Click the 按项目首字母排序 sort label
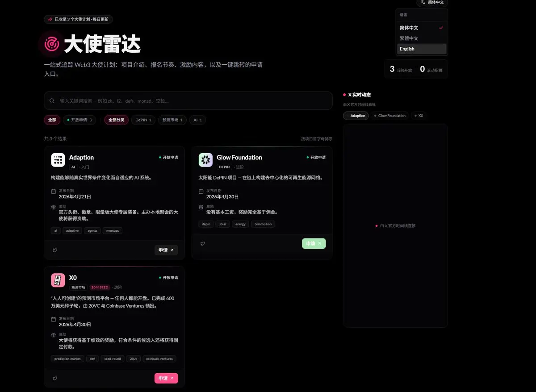 [317, 139]
